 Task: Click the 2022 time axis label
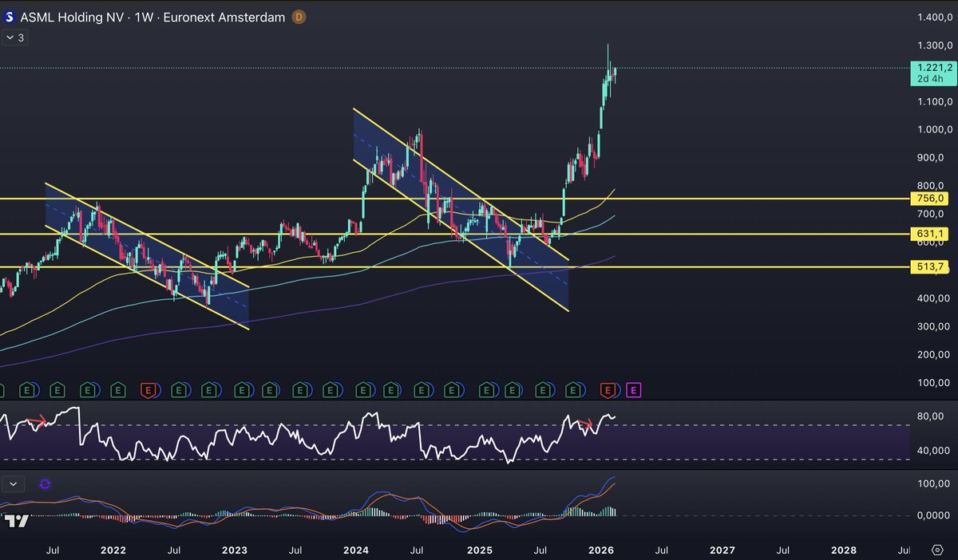[x=113, y=550]
